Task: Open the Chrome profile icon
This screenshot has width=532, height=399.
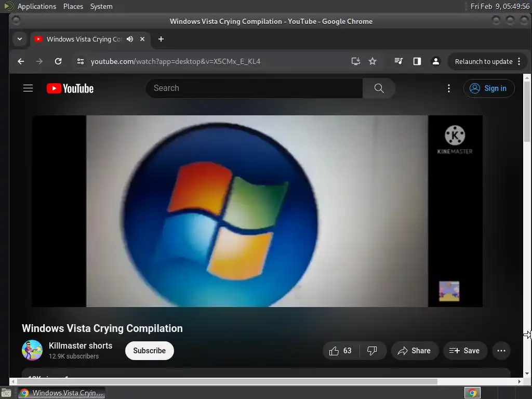Action: 436,61
